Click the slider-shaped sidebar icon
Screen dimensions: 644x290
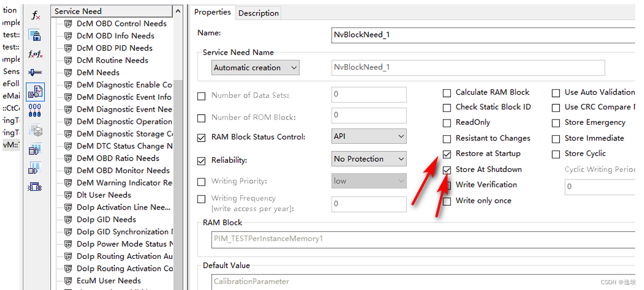pyautogui.click(x=35, y=73)
